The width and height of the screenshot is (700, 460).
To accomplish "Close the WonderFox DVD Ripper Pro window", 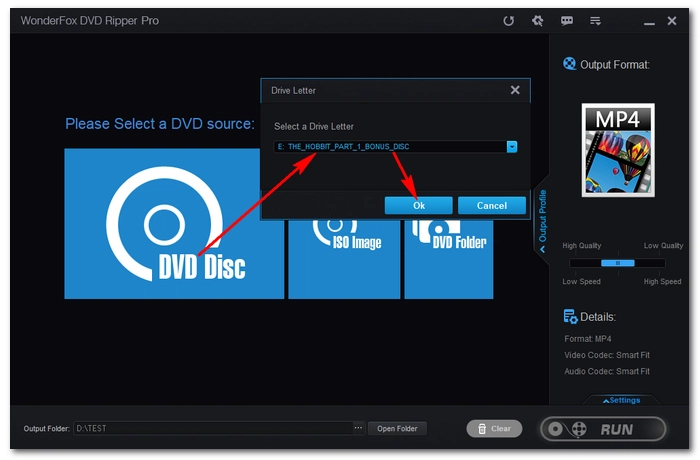I will coord(672,21).
